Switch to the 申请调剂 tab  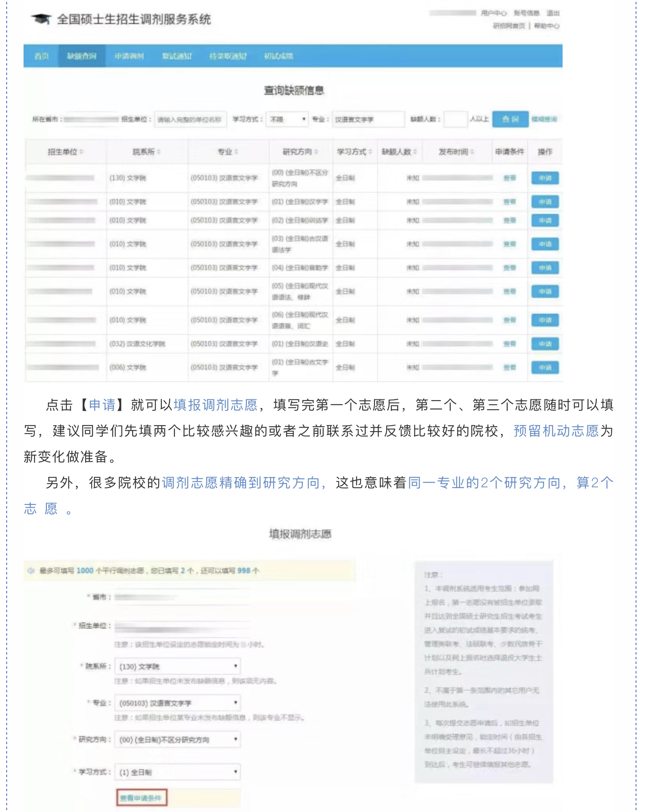[129, 56]
